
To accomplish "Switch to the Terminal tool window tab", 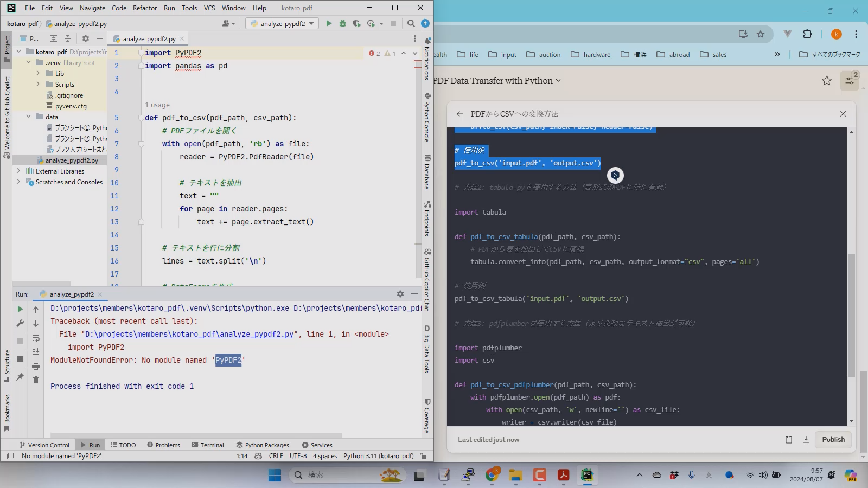I will point(208,445).
